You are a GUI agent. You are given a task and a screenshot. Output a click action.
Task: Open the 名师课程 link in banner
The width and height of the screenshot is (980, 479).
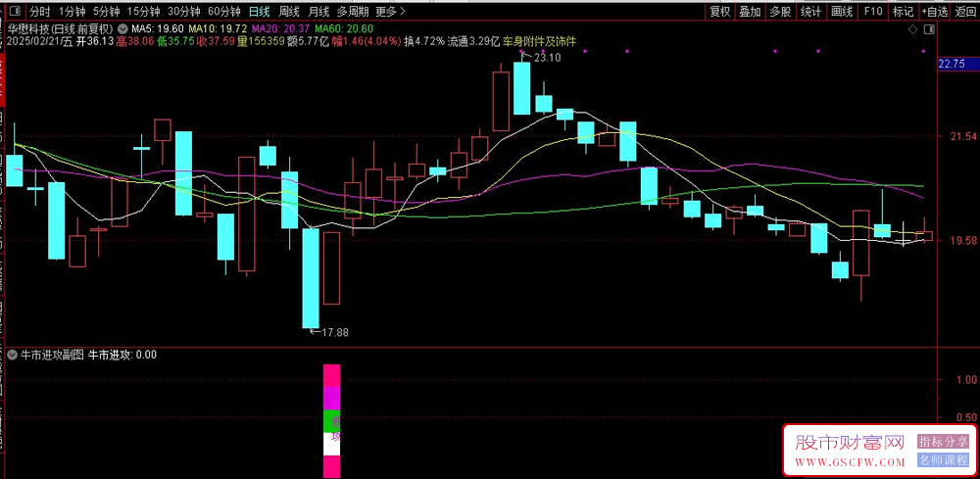pyautogui.click(x=943, y=460)
